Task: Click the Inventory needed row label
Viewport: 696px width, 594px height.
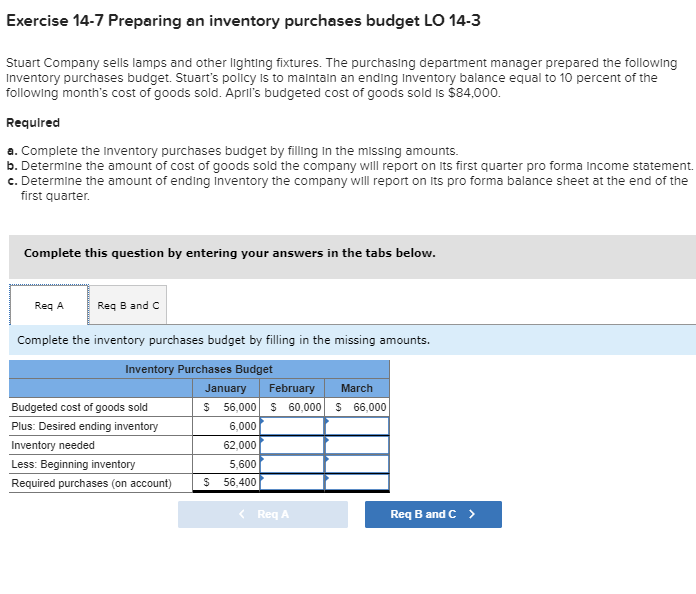Action: 53,445
